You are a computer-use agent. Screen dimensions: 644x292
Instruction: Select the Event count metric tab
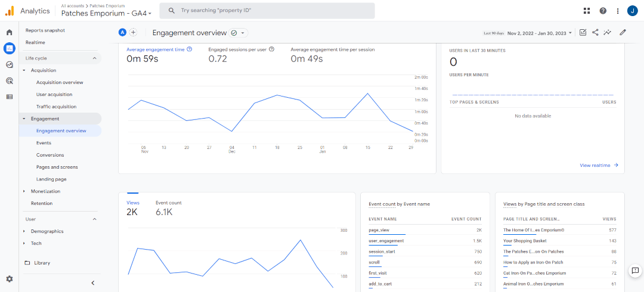[x=168, y=203]
